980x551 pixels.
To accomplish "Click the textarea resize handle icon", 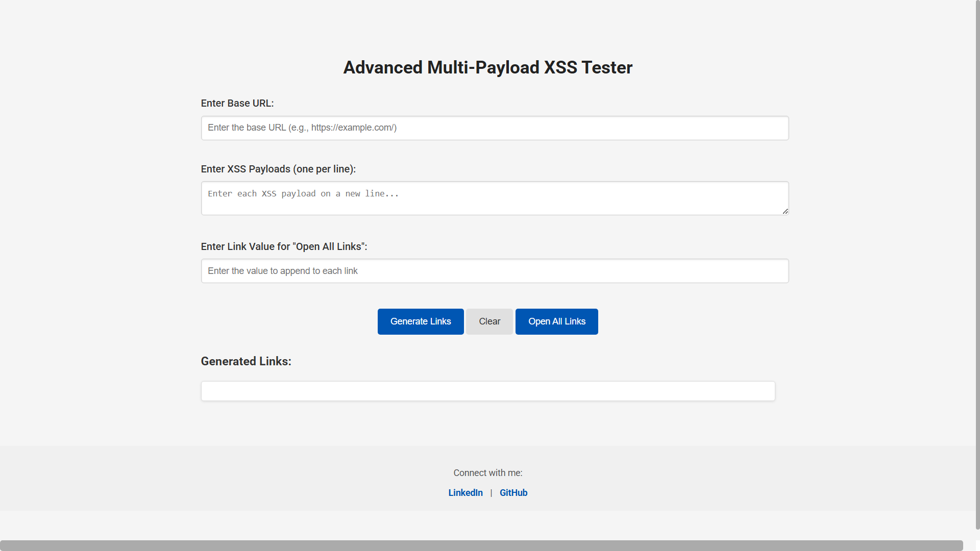I will tap(785, 211).
